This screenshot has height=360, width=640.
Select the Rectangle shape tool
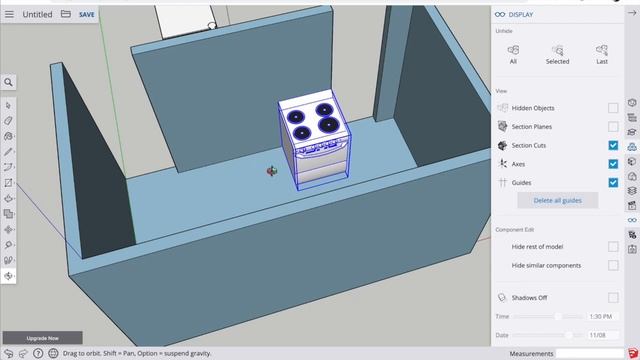coord(9,183)
